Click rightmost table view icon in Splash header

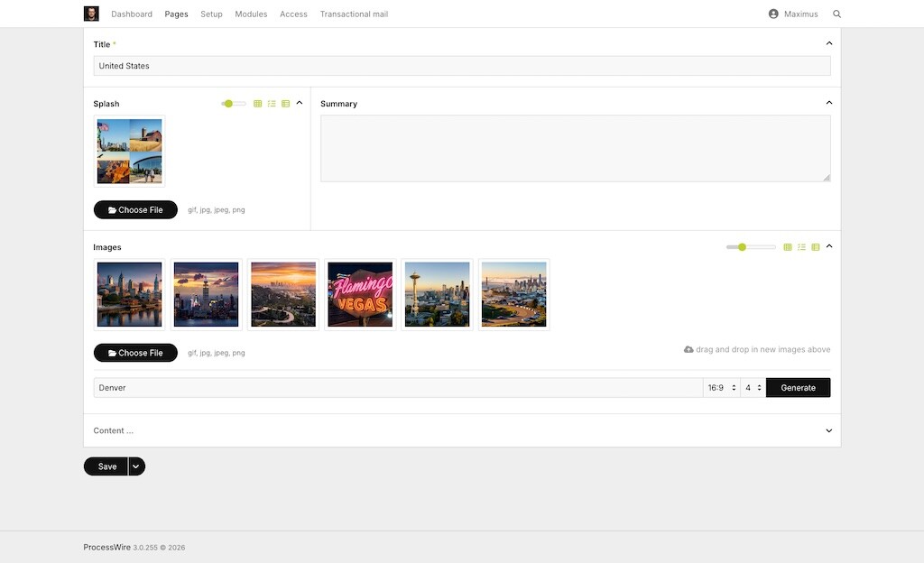285,104
